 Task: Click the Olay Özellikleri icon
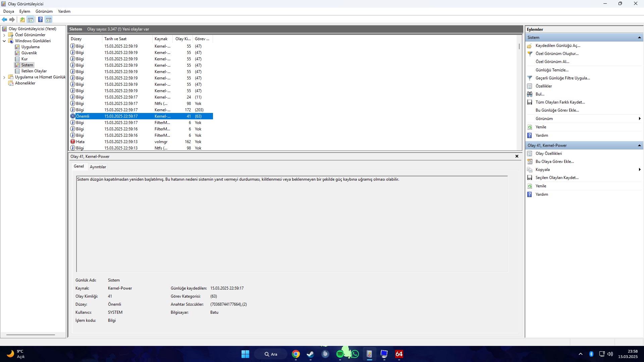pyautogui.click(x=530, y=154)
